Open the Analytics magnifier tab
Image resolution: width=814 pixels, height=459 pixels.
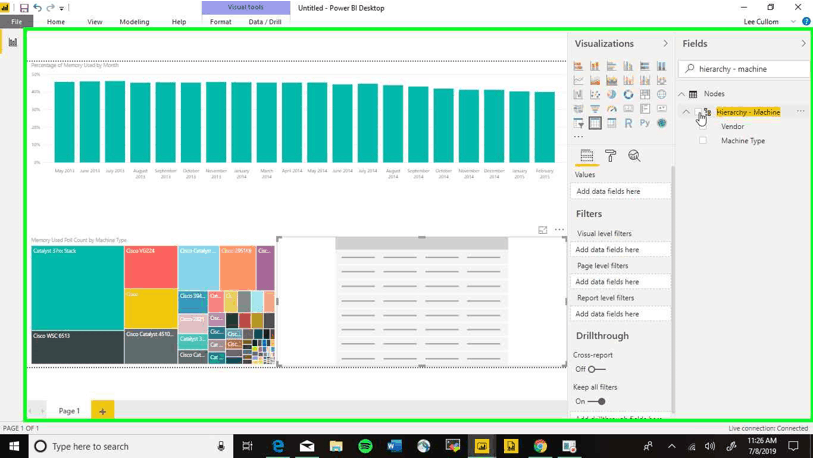[634, 155]
